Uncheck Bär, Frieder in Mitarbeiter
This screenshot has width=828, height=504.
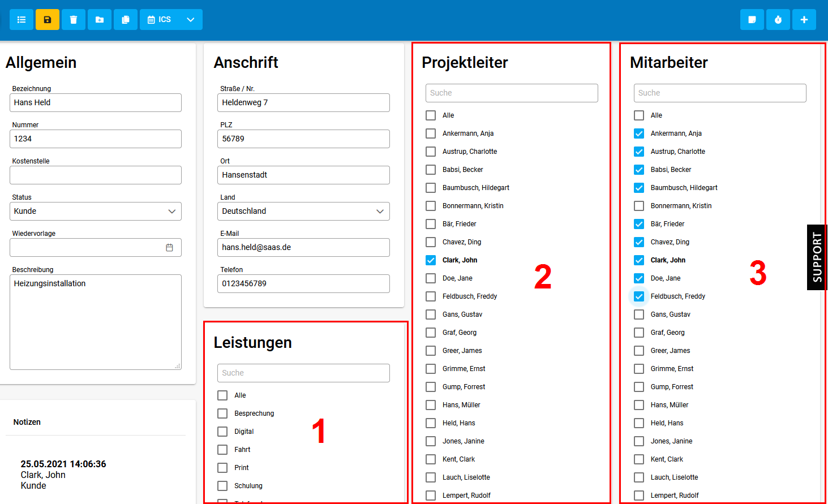coord(639,224)
